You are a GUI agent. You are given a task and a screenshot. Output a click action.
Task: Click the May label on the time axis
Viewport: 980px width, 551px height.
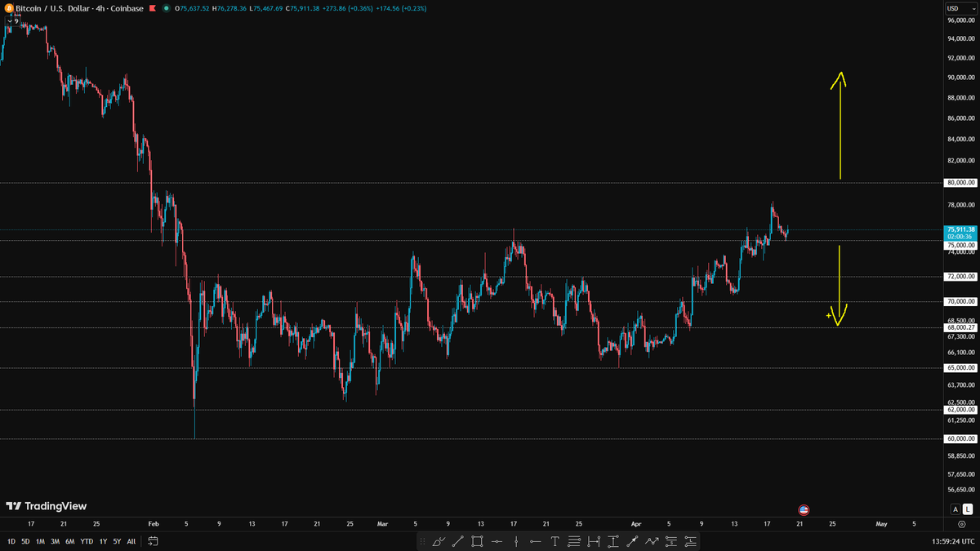tap(884, 524)
